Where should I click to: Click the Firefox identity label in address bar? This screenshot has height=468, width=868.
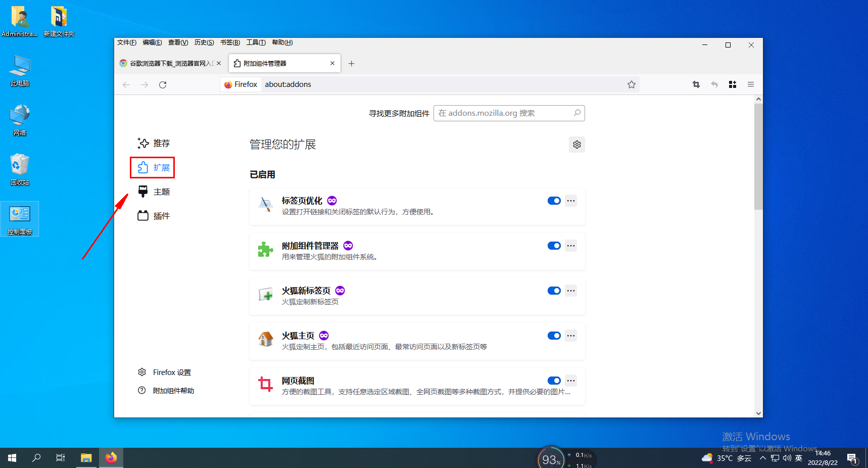coord(241,84)
